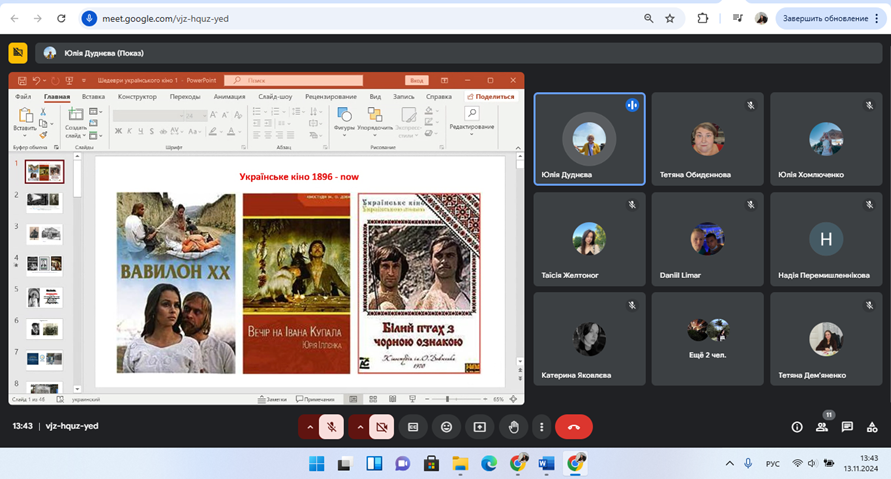Toggle closed captions button
This screenshot has width=891, height=479.
tap(413, 427)
